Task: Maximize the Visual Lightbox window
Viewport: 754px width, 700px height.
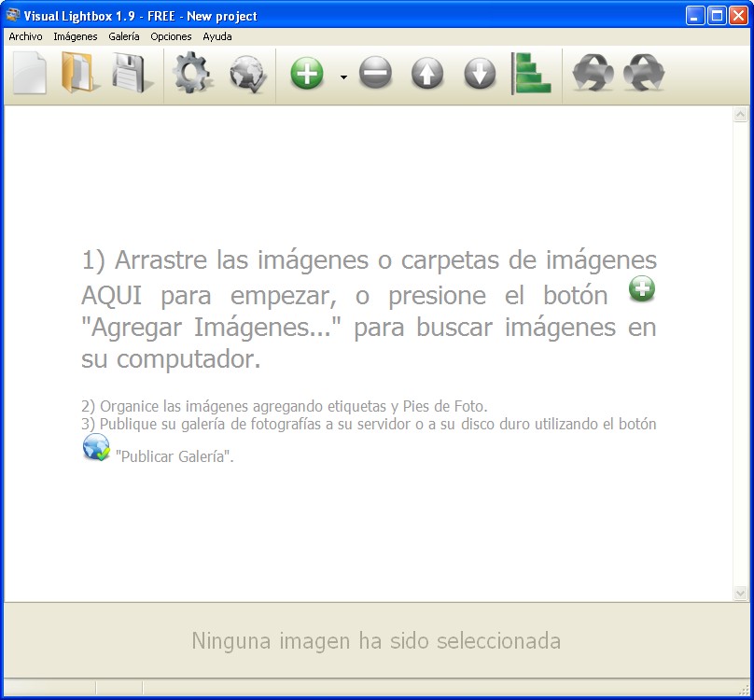Action: 717,16
